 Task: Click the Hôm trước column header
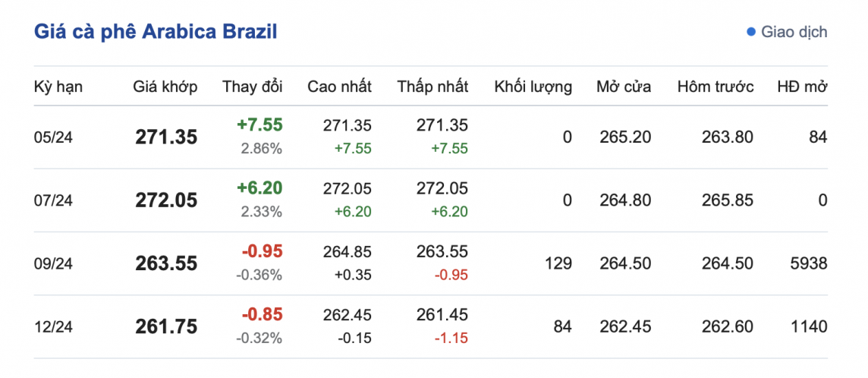point(715,87)
